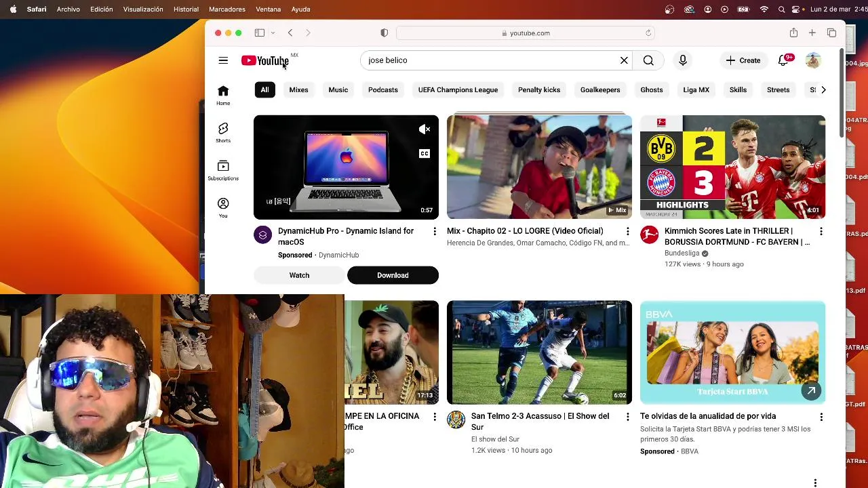Open the San Telmo 2-3 Acassuso title
Image resolution: width=868 pixels, height=488 pixels.
click(540, 422)
